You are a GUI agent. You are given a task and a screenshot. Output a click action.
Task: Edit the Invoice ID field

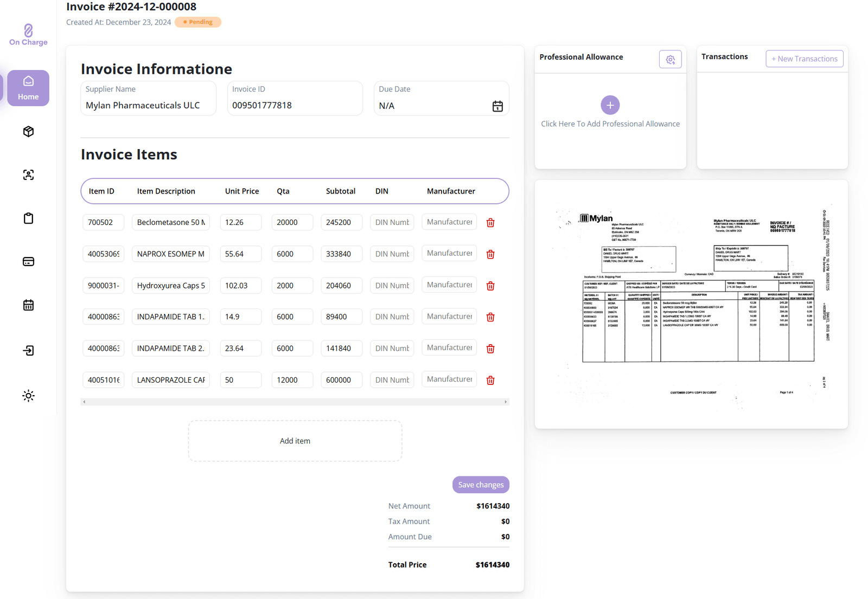(x=295, y=99)
